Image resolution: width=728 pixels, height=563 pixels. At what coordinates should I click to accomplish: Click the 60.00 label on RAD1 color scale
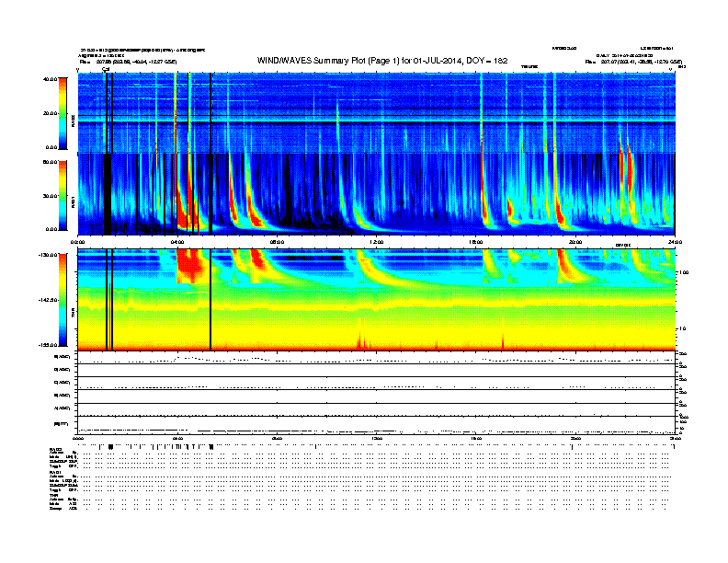[x=50, y=162]
